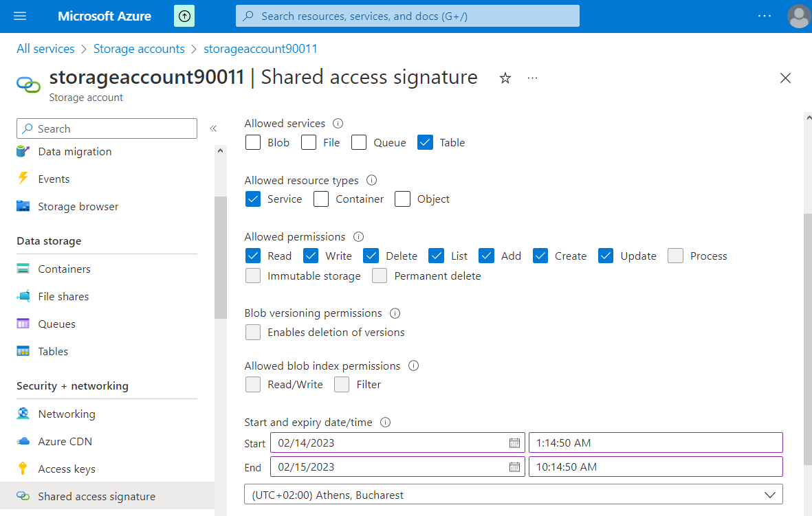This screenshot has width=812, height=516.
Task: Click the File shares icon
Action: pyautogui.click(x=23, y=296)
